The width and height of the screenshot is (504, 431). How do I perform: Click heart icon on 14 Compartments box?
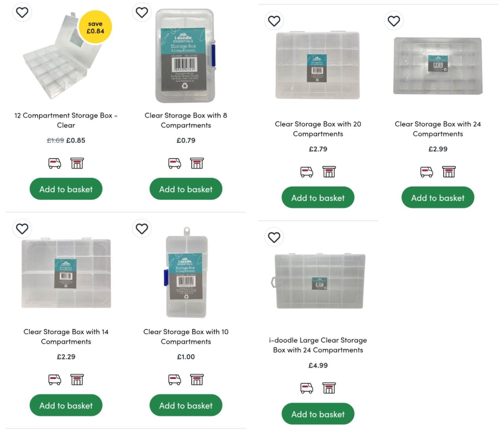[22, 229]
